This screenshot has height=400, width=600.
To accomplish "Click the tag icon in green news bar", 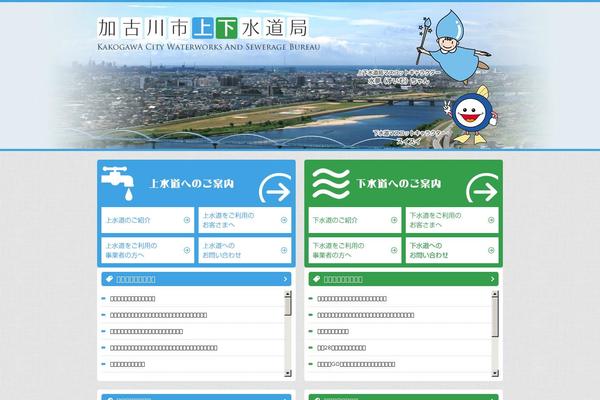I will coord(316,279).
